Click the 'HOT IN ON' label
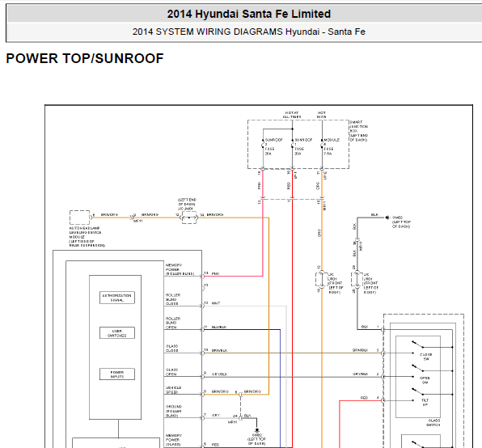Image resolution: width=482 pixels, height=448 pixels. tap(322, 115)
